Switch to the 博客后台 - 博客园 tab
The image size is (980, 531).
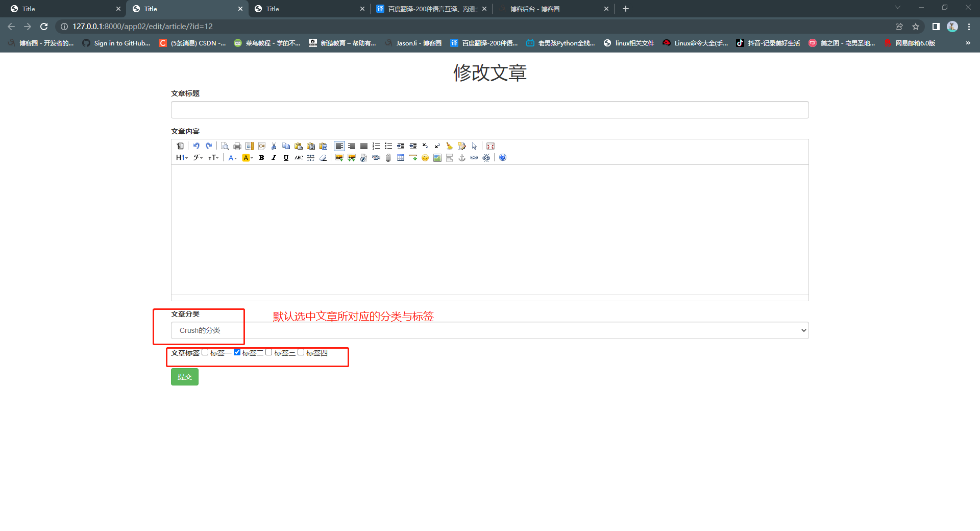[553, 9]
